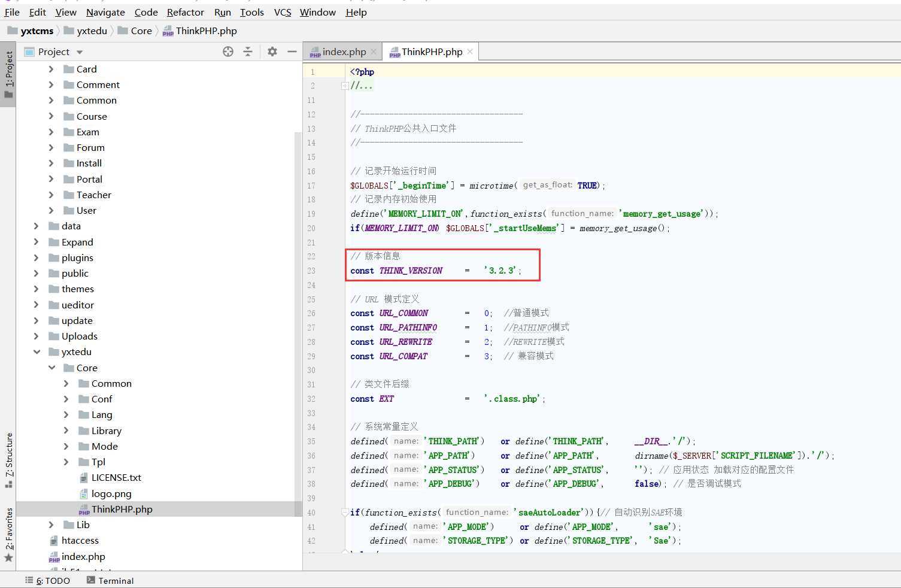Collapse the yxtedu folder
The image size is (901, 588).
[37, 352]
